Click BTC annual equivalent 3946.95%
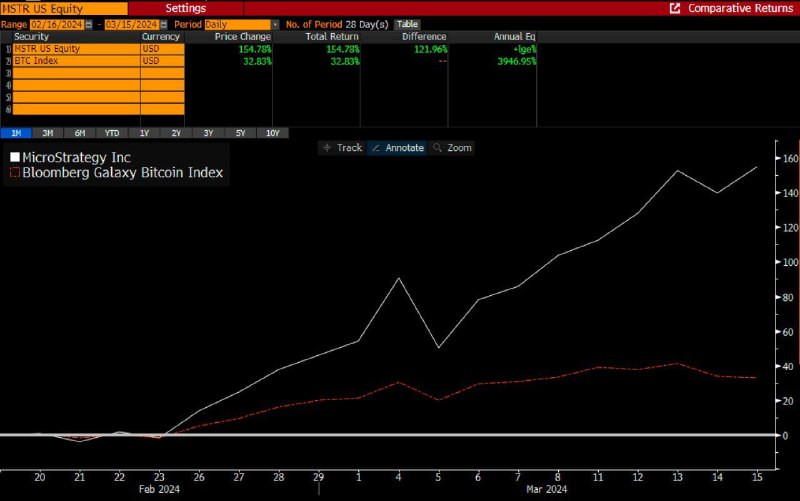 click(x=517, y=61)
